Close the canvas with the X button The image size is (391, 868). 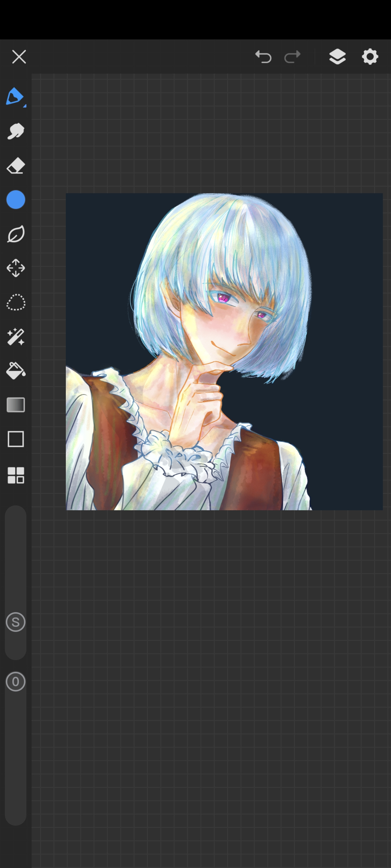click(x=19, y=57)
